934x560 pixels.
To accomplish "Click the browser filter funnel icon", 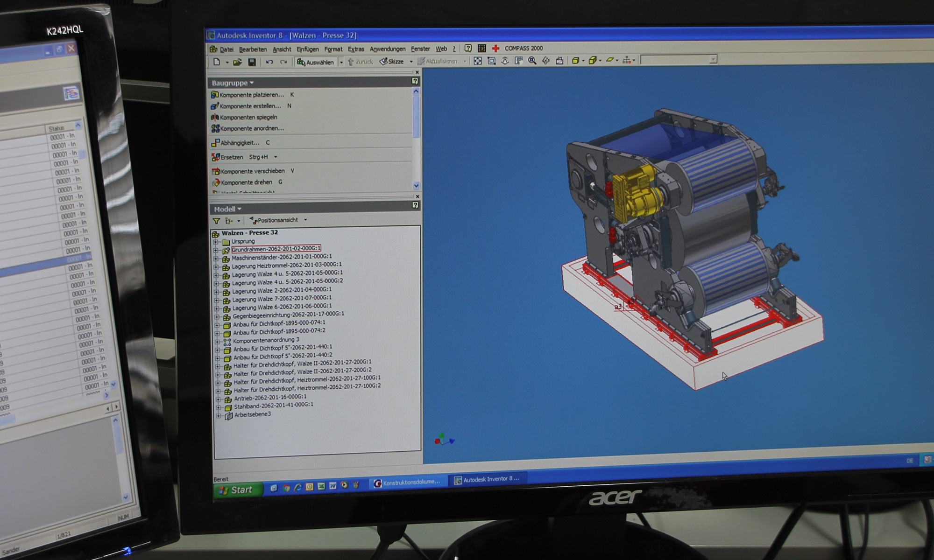I will [216, 221].
